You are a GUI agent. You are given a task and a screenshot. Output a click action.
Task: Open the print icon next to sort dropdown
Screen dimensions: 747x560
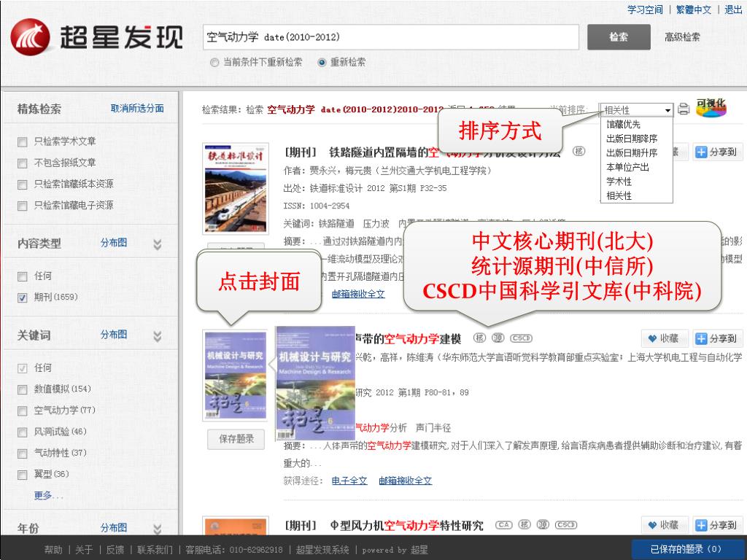coord(684,109)
